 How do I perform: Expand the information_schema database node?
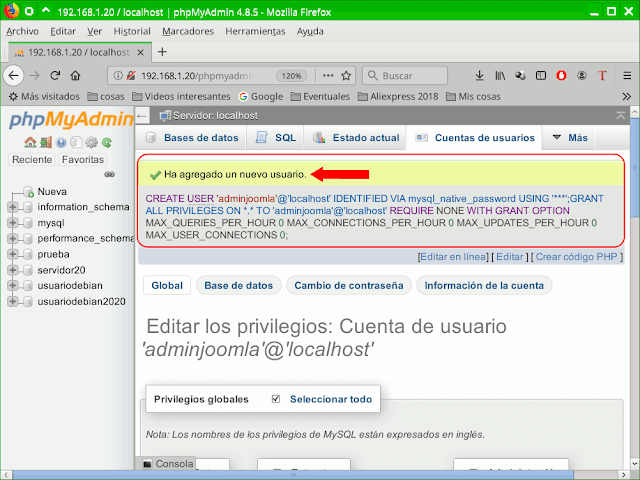13,207
